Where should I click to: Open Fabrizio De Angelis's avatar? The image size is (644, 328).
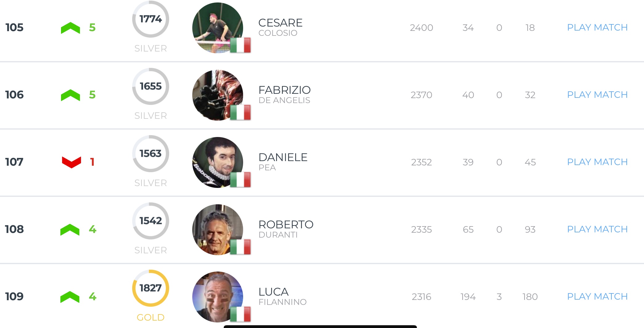217,94
